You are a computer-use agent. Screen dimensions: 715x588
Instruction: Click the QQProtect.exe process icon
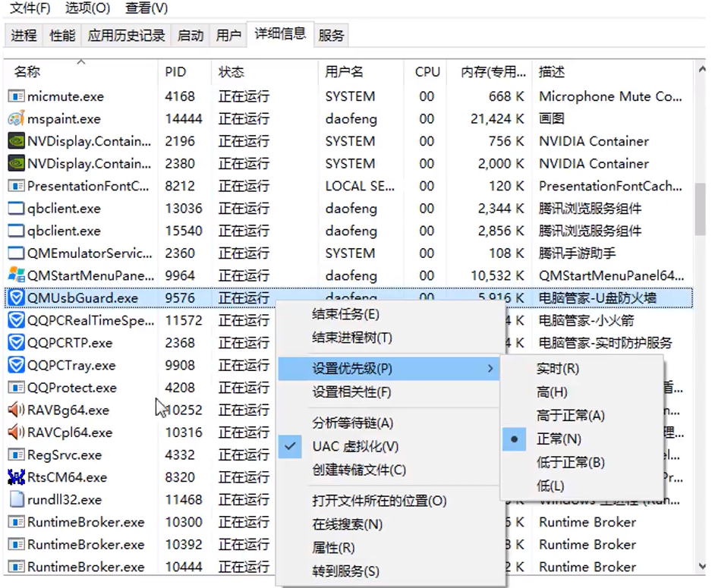tap(17, 388)
